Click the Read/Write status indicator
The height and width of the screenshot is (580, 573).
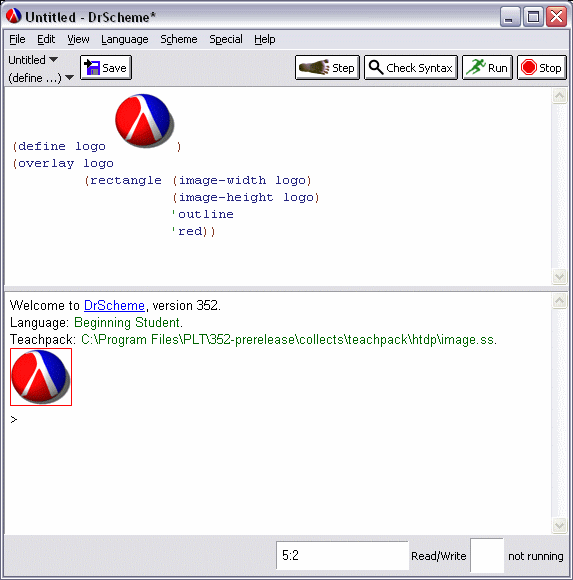(438, 556)
